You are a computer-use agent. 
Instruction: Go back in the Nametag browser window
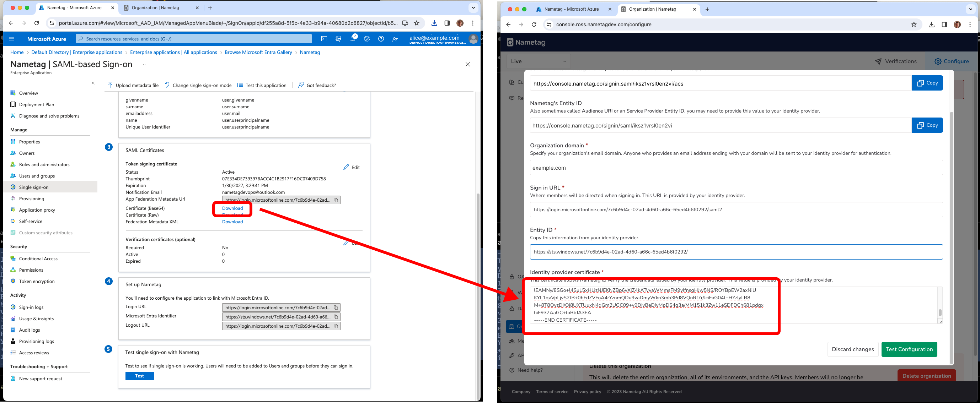coord(509,25)
